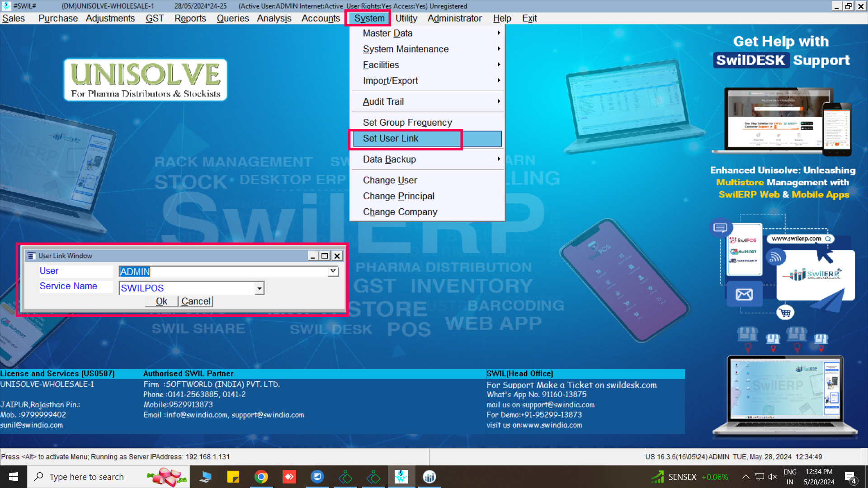Viewport: 868px width, 488px height.
Task: Show hidden system tray icons
Action: tap(746, 477)
